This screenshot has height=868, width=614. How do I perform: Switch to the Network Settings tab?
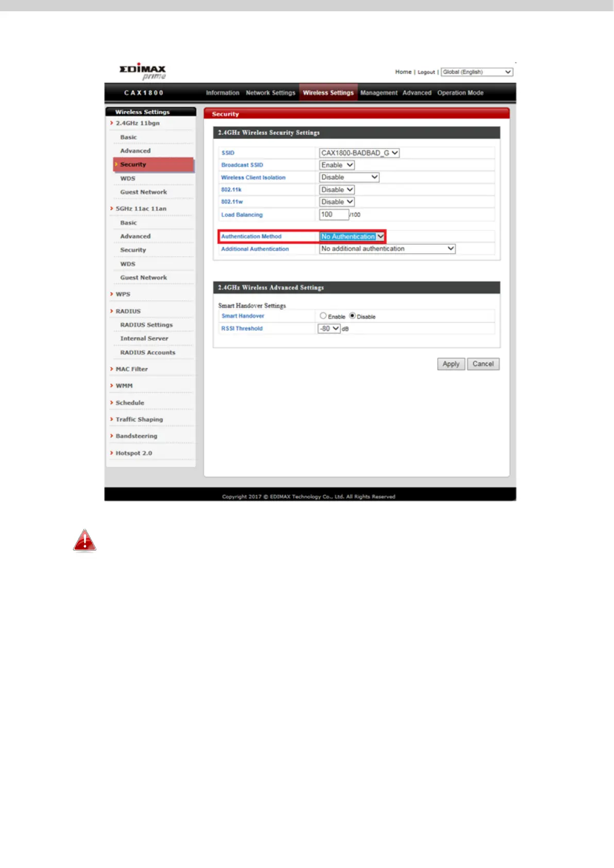click(271, 93)
